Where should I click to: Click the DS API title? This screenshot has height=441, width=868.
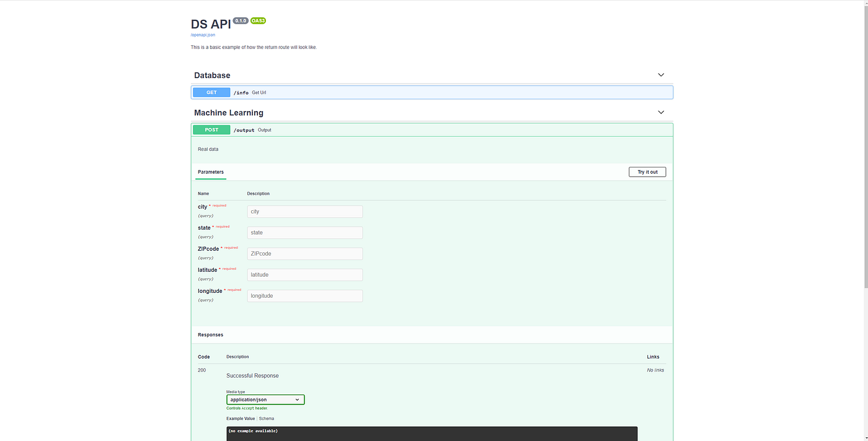click(211, 24)
